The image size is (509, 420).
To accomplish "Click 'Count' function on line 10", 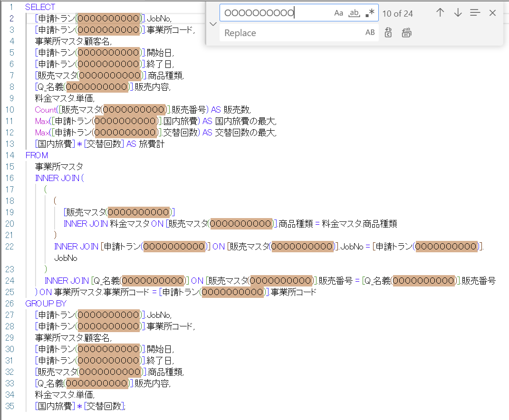I will tap(46, 110).
